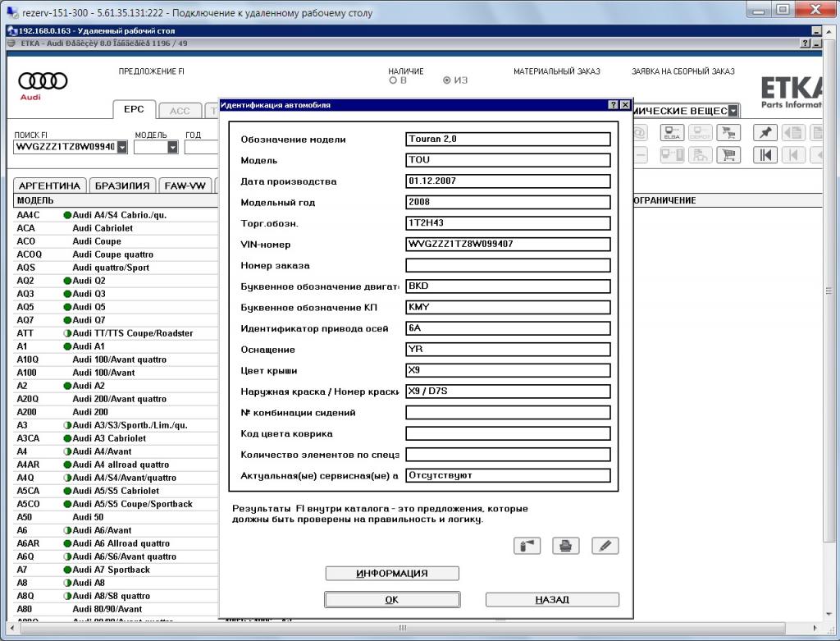Click the Дата производства field
This screenshot has width=840, height=641.
point(508,181)
